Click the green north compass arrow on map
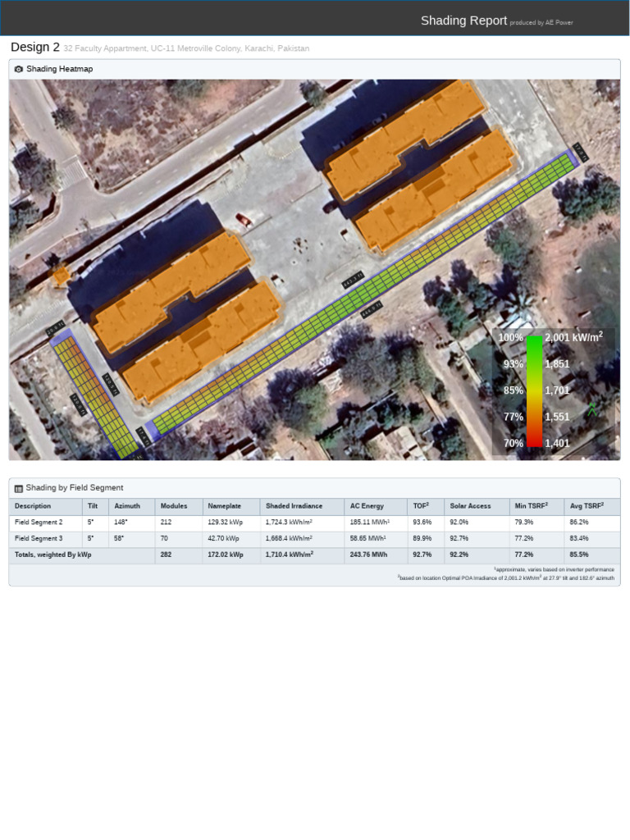This screenshot has height=840, width=630. pos(592,409)
